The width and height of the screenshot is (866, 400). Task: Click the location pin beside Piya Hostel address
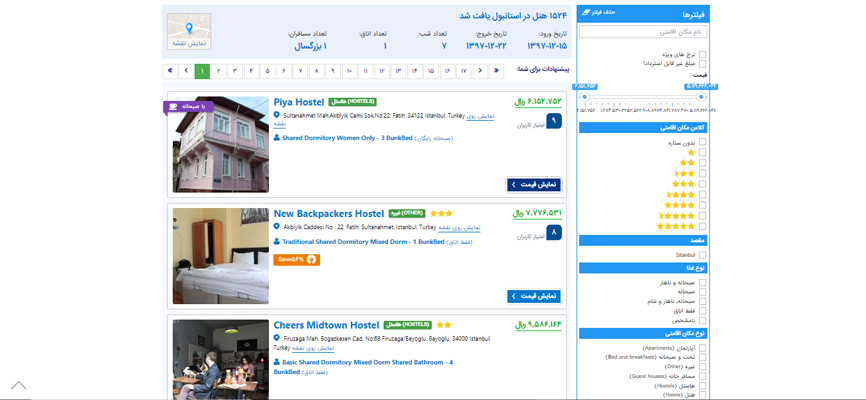(277, 115)
